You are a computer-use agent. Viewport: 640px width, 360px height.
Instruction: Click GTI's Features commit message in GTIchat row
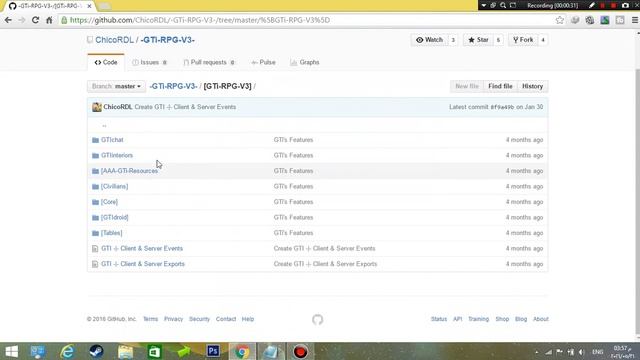point(293,140)
